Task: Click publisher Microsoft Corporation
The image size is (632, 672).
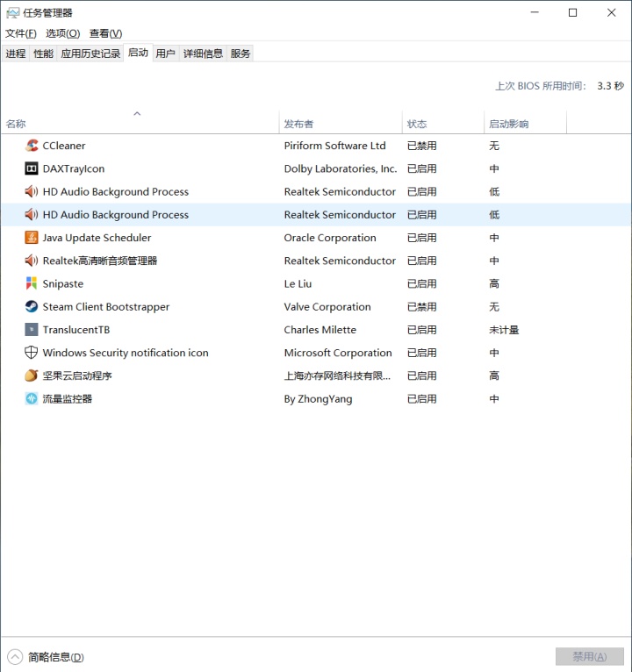Action: click(338, 353)
